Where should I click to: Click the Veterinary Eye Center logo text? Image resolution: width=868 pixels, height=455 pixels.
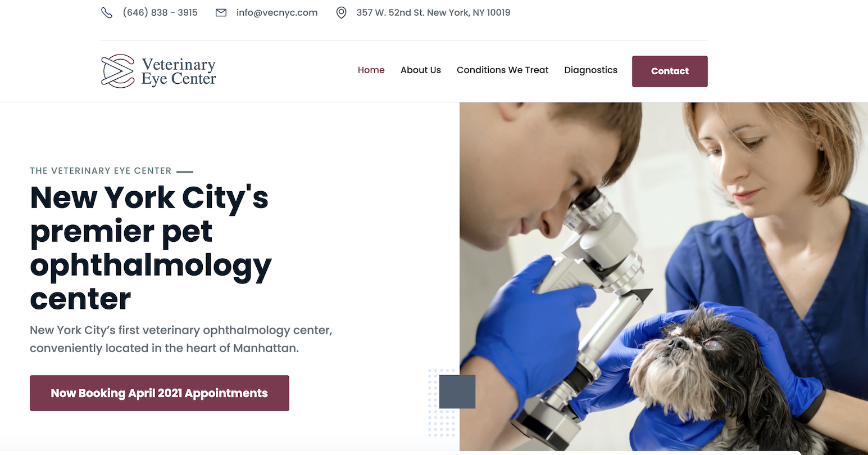point(179,72)
